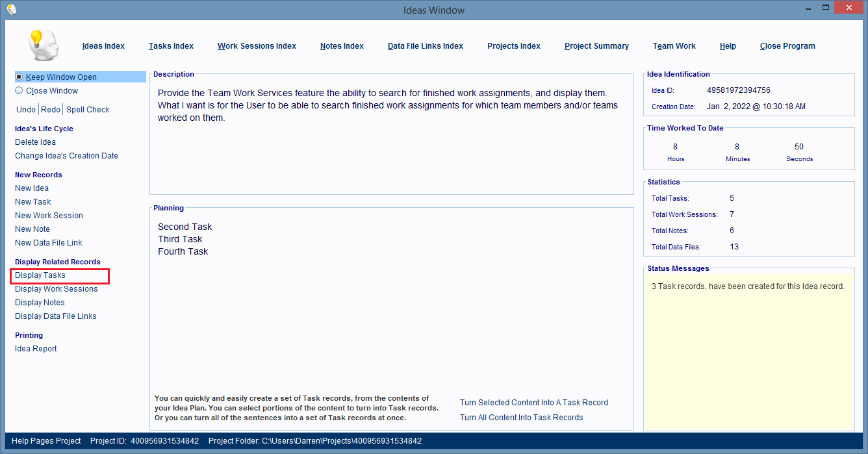Click Display Data File Links
868x454 pixels.
56,316
